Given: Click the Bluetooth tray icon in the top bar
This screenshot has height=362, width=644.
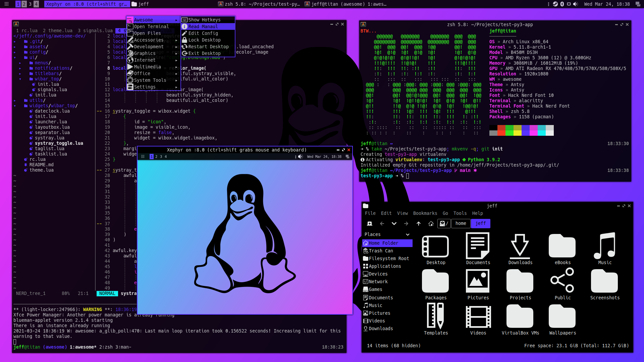Looking at the screenshot, I should (x=562, y=4).
